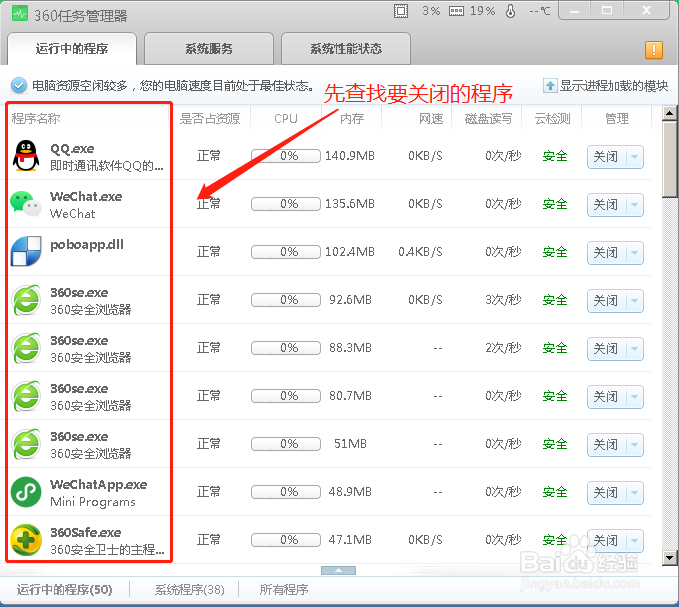Sort by 内存 column header
The height and width of the screenshot is (607, 679).
click(x=352, y=118)
